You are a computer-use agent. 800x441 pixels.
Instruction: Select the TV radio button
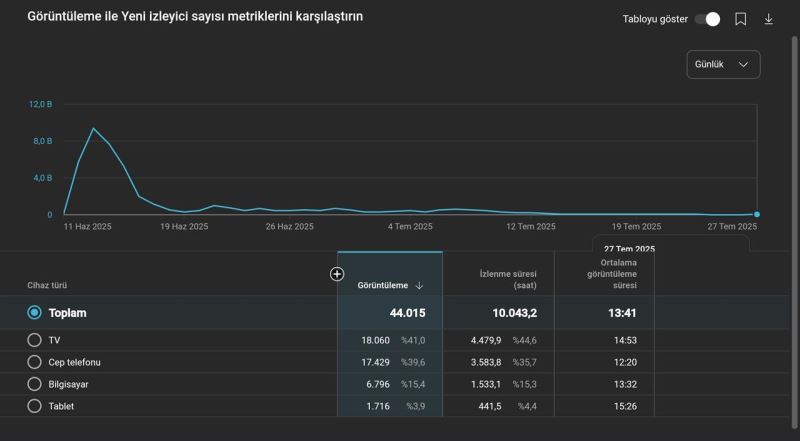pyautogui.click(x=35, y=340)
